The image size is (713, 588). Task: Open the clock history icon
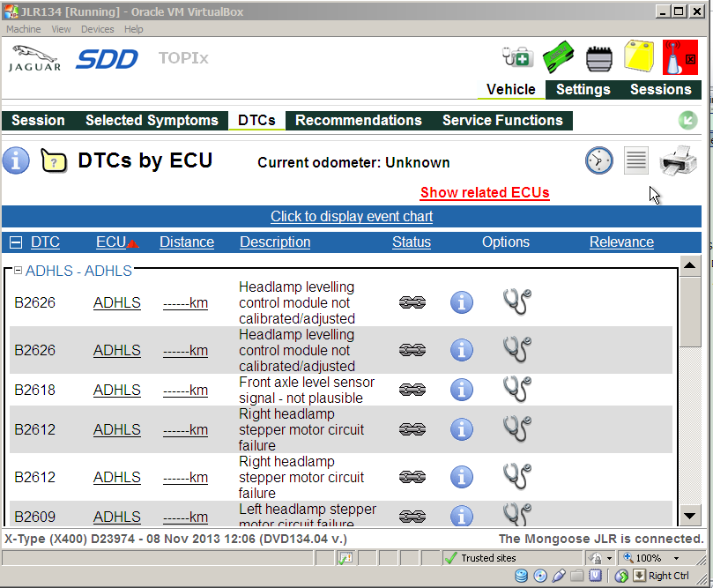click(x=599, y=160)
